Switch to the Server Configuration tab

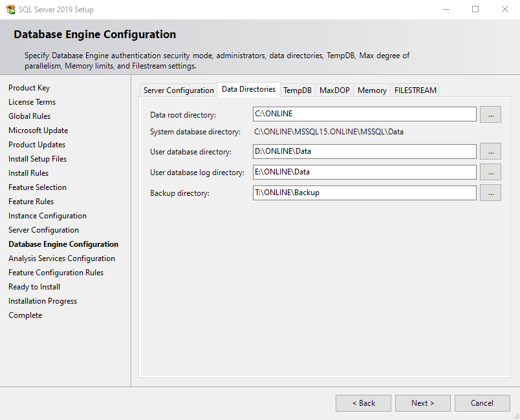(x=179, y=90)
